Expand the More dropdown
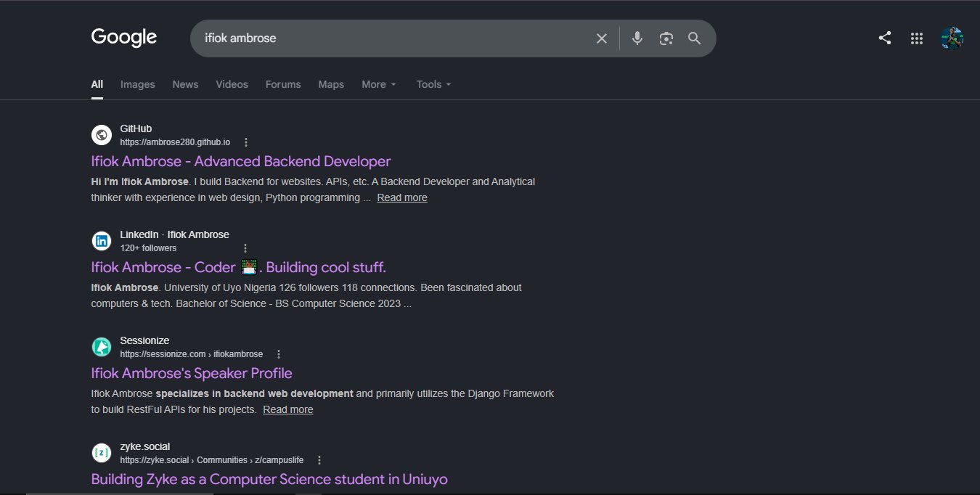This screenshot has height=495, width=980. [x=379, y=84]
